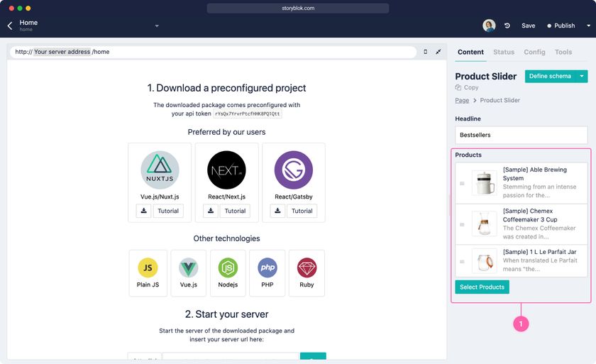This screenshot has height=364, width=596.
Task: Click the '[Sample] Chemex Coffeemaker 3 Cup' title
Action: tap(530, 215)
